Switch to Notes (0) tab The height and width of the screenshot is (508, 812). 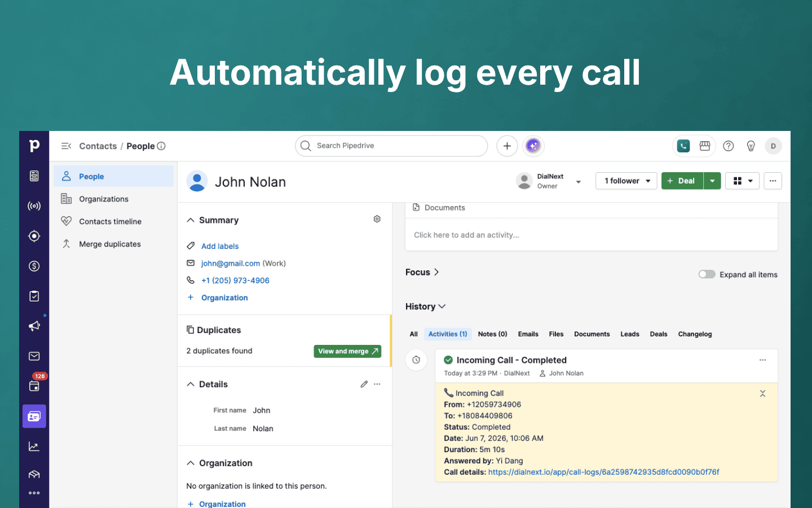(493, 334)
